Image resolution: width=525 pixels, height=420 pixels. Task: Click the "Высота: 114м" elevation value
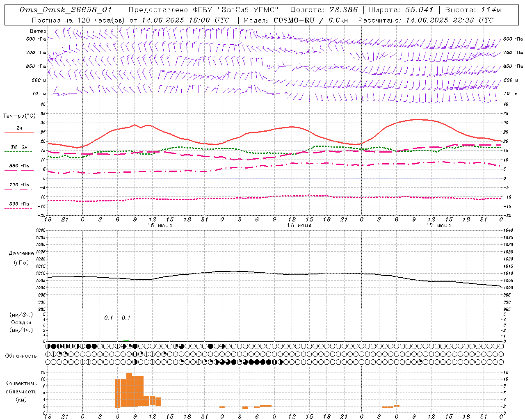click(473, 10)
